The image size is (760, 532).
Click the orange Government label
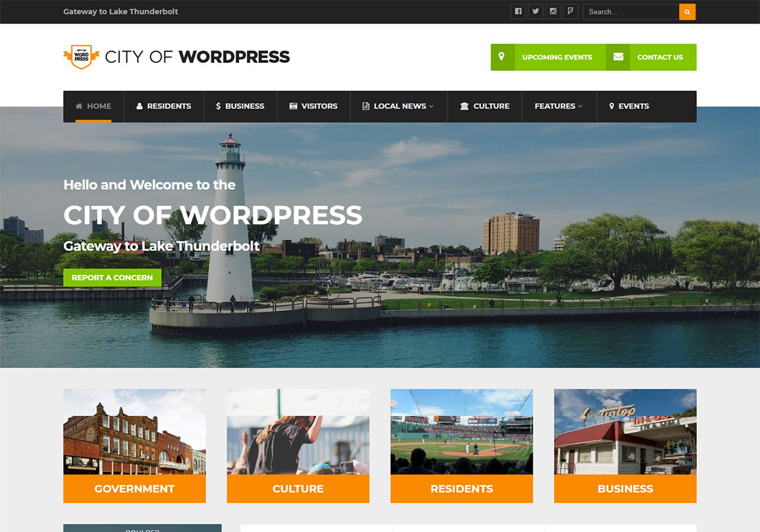point(135,488)
